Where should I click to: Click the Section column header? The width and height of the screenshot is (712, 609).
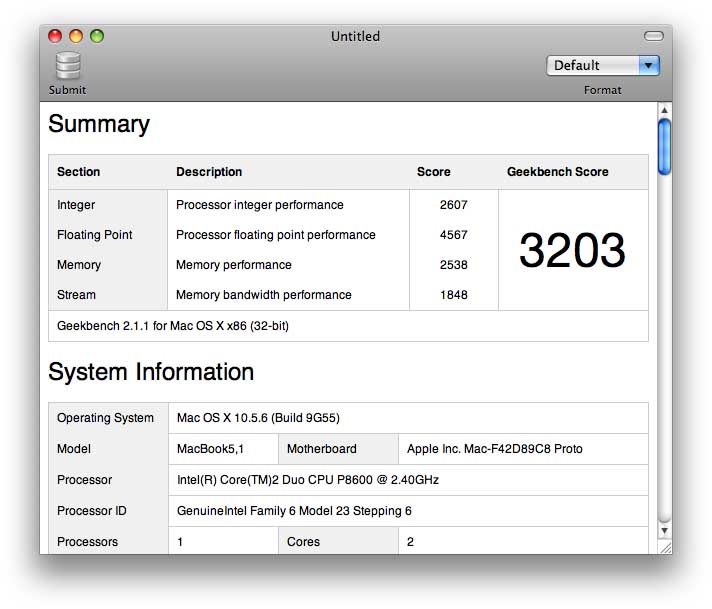click(79, 172)
